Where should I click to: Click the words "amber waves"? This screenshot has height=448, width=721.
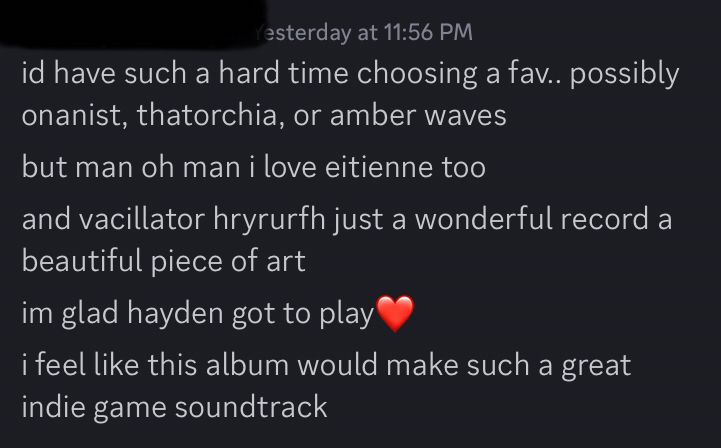click(418, 115)
